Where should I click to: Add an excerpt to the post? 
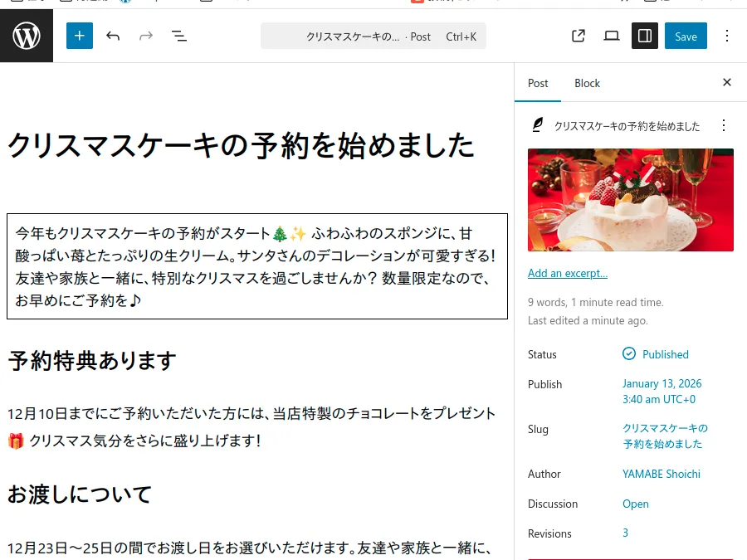[568, 273]
